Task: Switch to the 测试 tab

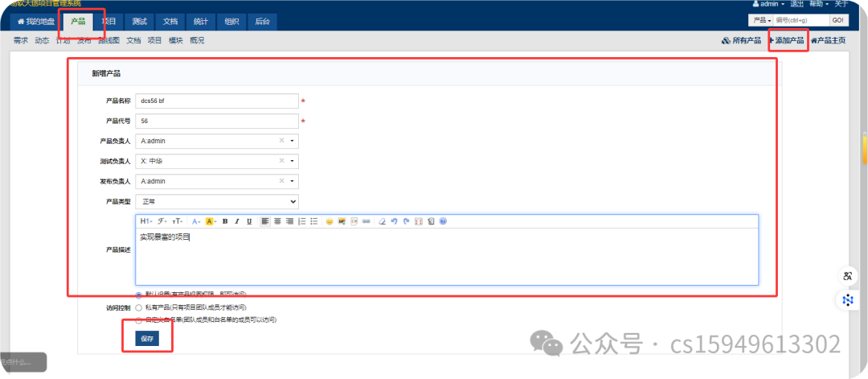Action: tap(140, 22)
